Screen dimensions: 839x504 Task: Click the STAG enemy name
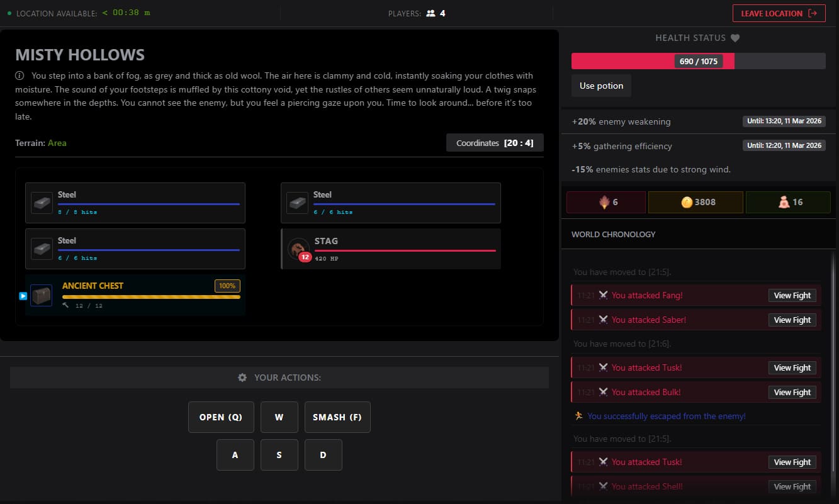coord(326,241)
